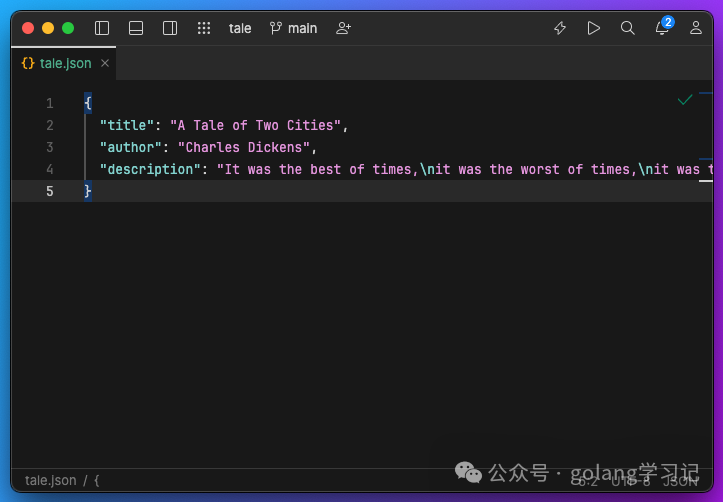The image size is (723, 502).
Task: Click the add collaborator icon
Action: (344, 28)
